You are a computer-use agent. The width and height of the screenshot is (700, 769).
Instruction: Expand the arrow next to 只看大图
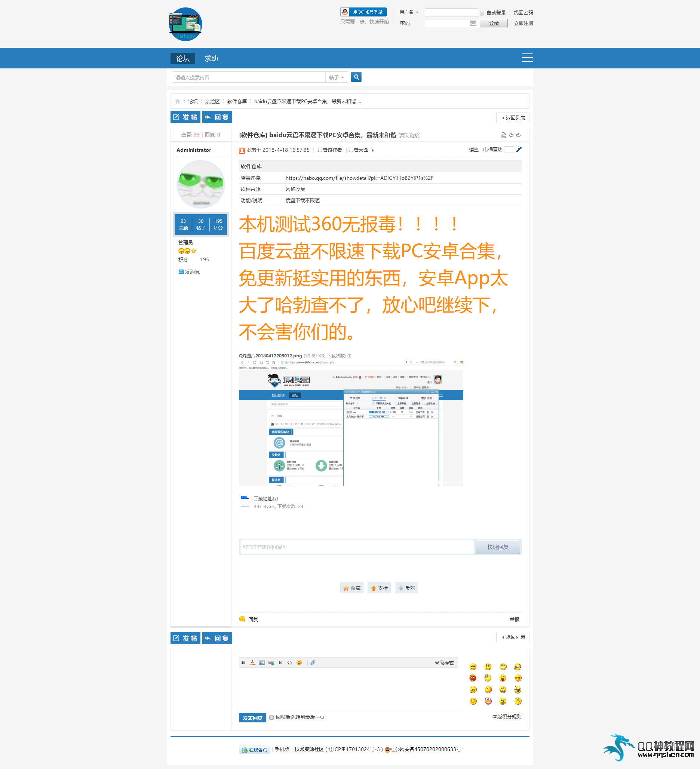372,150
